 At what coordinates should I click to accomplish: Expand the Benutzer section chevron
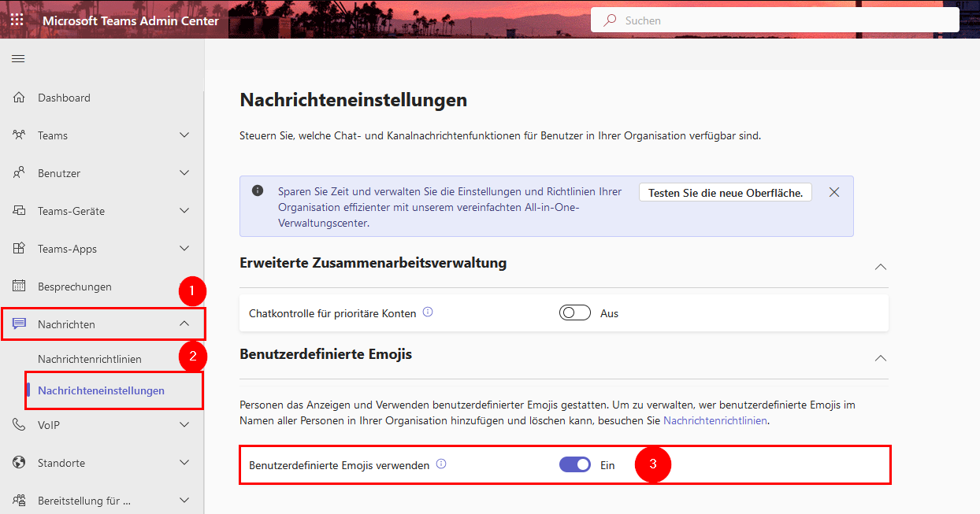click(184, 173)
